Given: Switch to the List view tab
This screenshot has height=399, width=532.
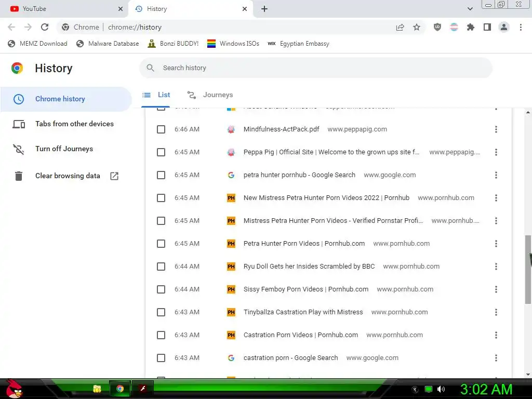Looking at the screenshot, I should click(x=156, y=95).
